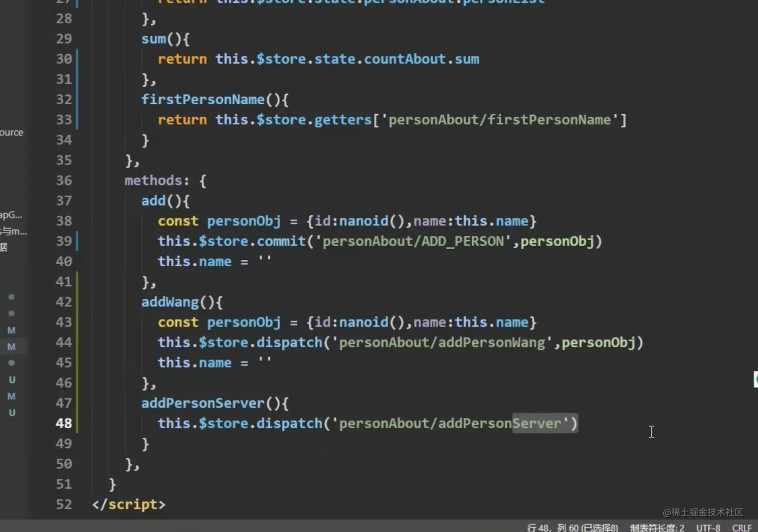Image resolution: width=758 pixels, height=532 pixels.
Task: Click the commit call on line 39
Action: pos(281,241)
